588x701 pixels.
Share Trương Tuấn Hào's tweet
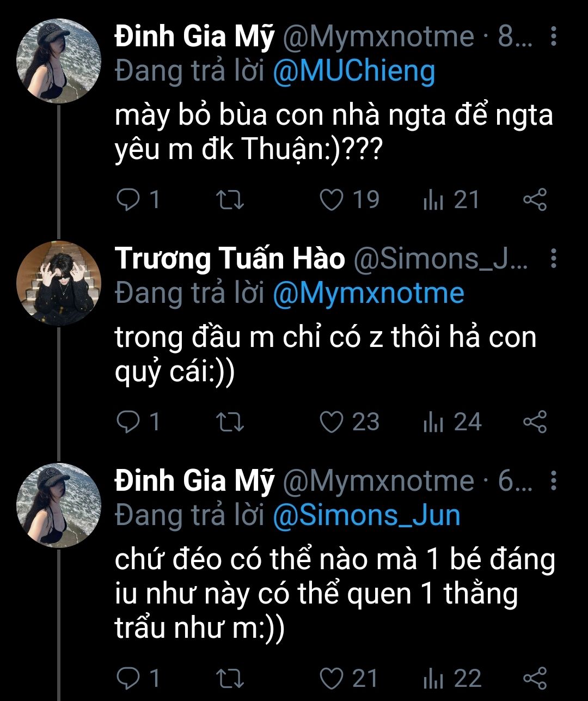[534, 423]
